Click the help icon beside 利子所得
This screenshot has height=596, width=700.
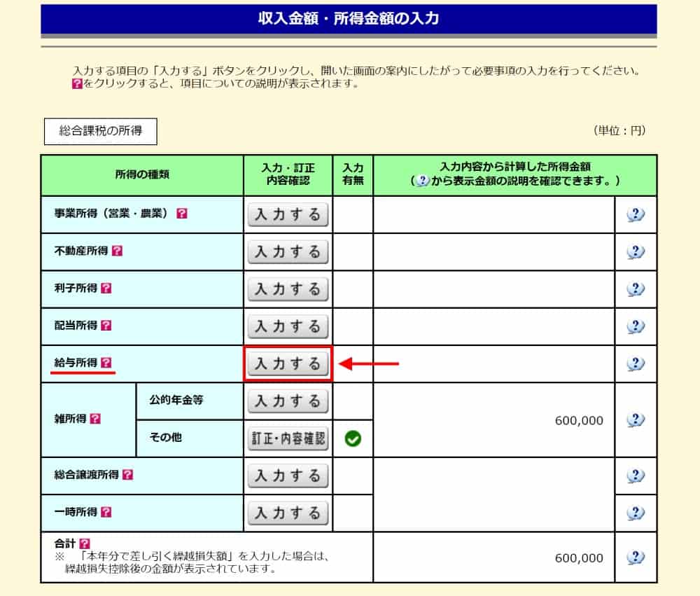106,288
